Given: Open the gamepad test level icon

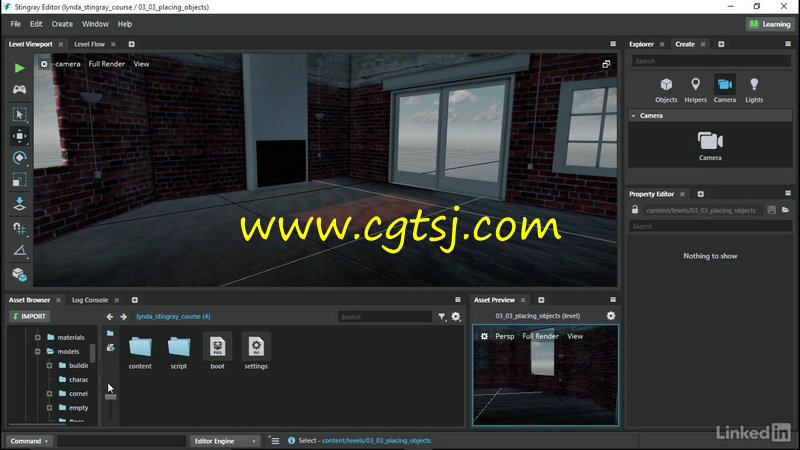Looking at the screenshot, I should click(x=19, y=90).
